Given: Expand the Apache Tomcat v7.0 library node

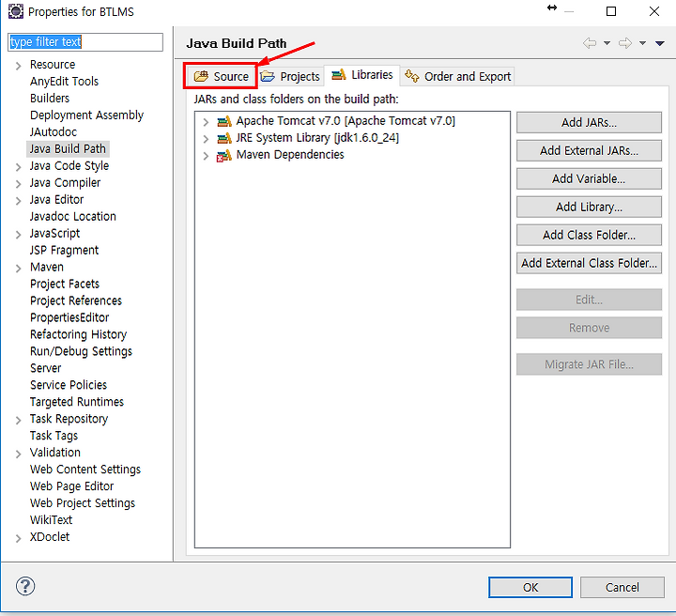Looking at the screenshot, I should pyautogui.click(x=206, y=122).
